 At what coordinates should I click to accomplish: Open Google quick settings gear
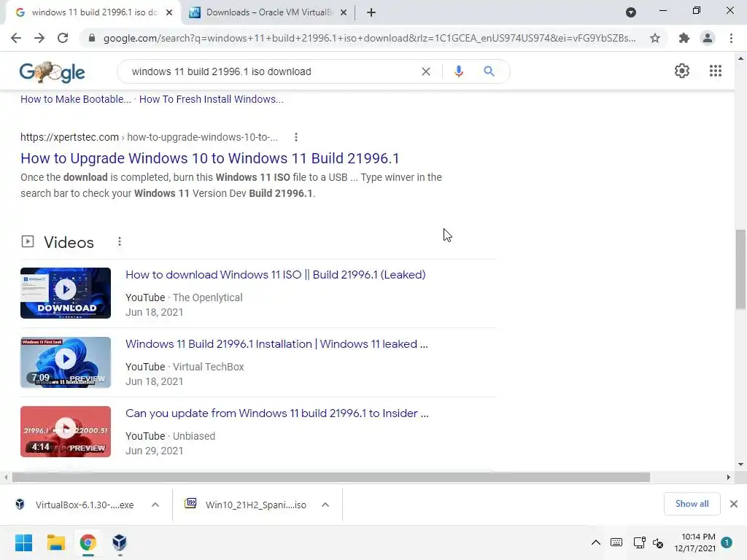click(682, 71)
